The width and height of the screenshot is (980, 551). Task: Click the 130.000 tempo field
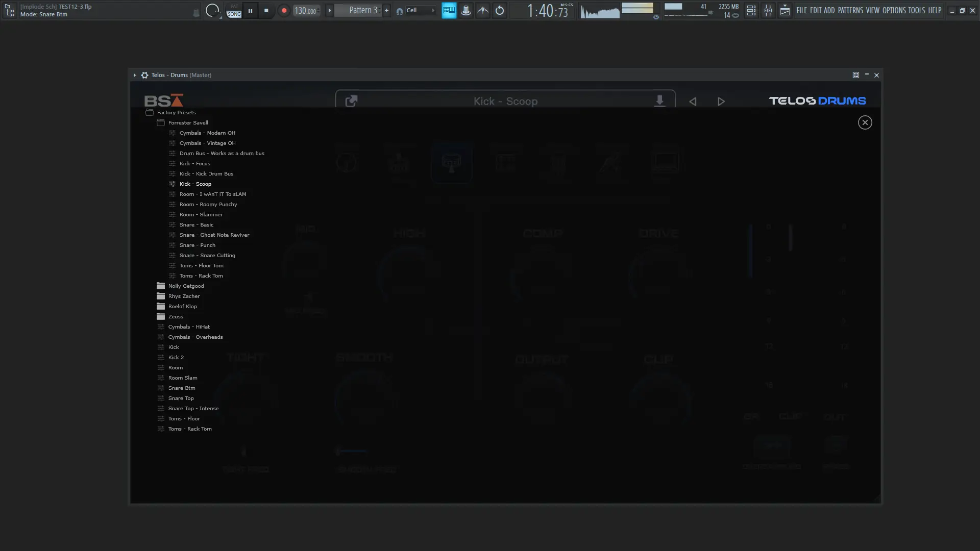tap(305, 11)
